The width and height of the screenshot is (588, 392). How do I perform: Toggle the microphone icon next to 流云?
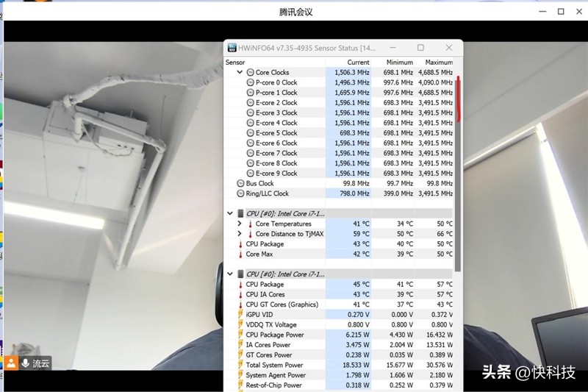(x=26, y=363)
